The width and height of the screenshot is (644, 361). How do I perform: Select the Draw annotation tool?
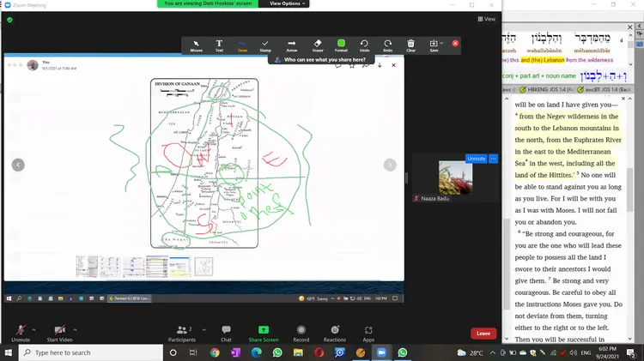pyautogui.click(x=242, y=45)
